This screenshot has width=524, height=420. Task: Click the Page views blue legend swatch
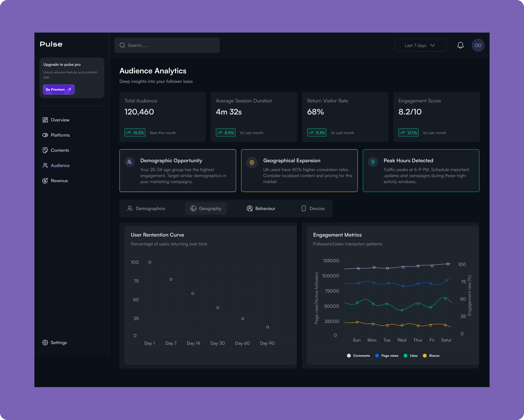(x=377, y=356)
